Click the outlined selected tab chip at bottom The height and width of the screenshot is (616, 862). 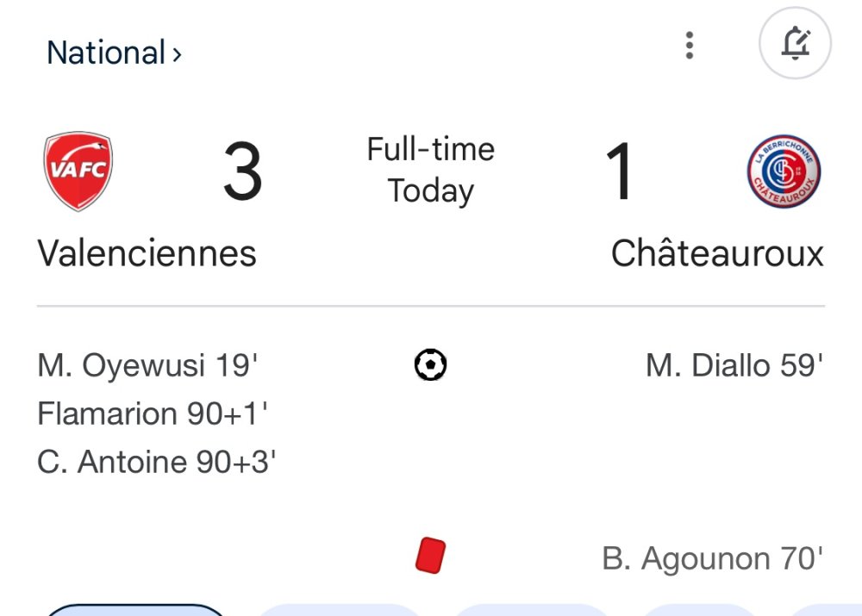(x=134, y=611)
